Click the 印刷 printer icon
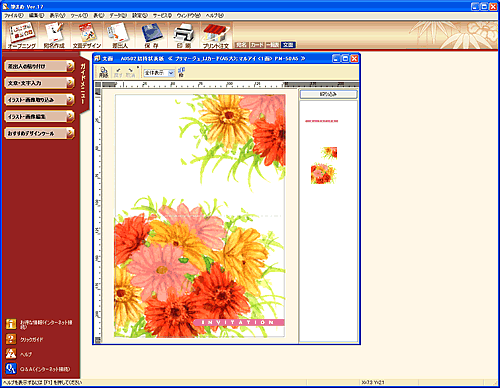Screen dimensions: 500x388 184,35
